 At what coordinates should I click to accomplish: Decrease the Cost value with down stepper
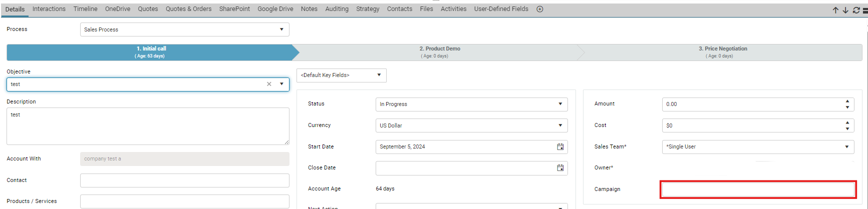click(x=847, y=128)
